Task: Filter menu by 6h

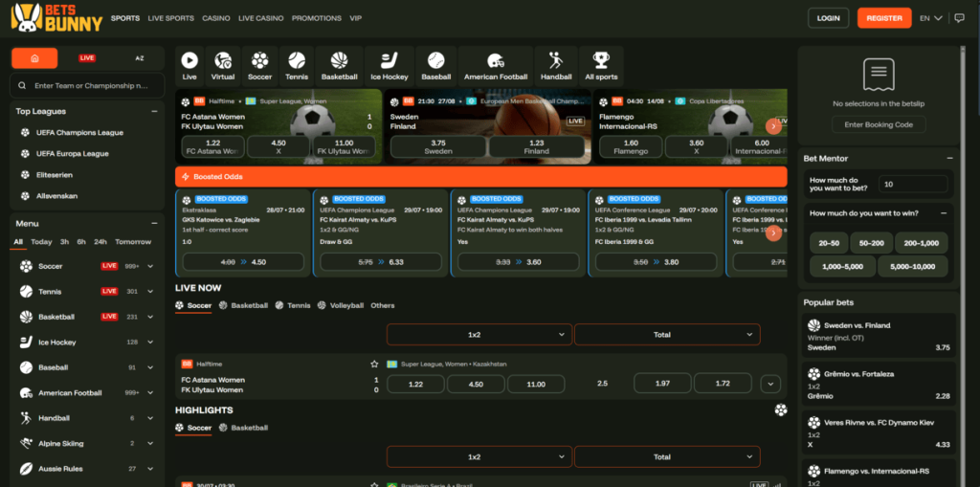Action: 81,242
